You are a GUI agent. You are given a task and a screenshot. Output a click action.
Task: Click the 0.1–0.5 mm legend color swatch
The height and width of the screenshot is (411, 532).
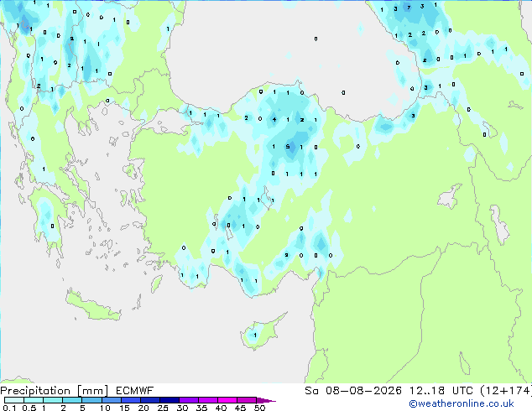point(14,400)
